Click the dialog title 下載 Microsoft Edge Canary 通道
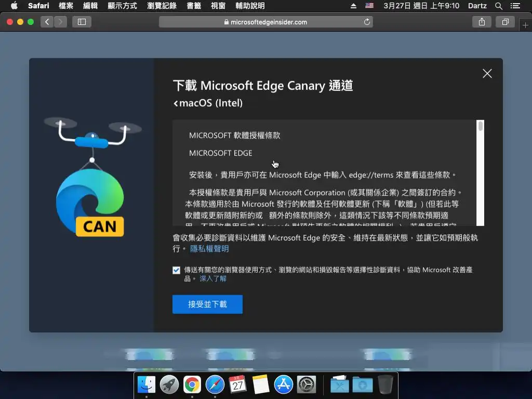The height and width of the screenshot is (399, 532). pyautogui.click(x=263, y=86)
